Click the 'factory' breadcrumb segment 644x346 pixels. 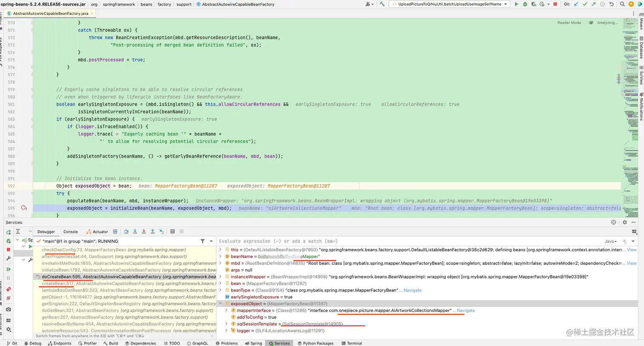point(164,4)
